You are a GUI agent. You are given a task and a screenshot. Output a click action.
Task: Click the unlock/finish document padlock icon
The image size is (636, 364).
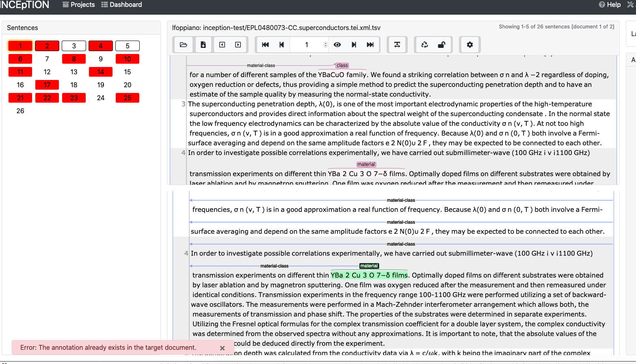tap(441, 45)
